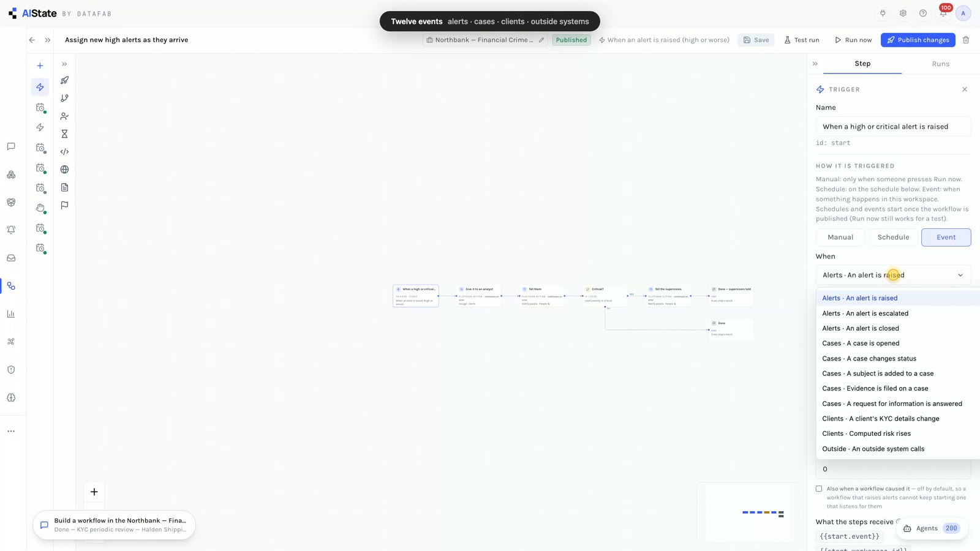
Task: Open the bar chart analytics icon
Action: 11,314
